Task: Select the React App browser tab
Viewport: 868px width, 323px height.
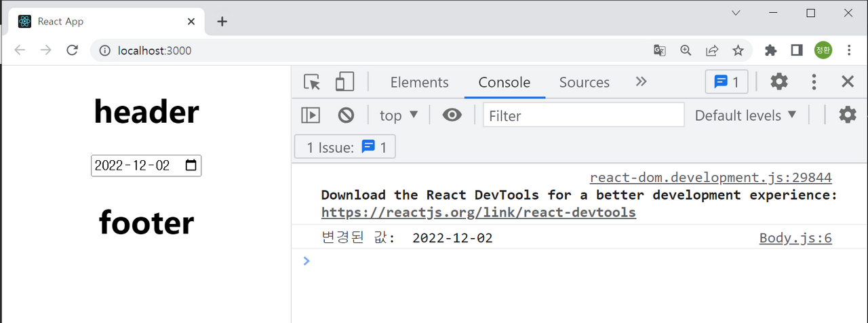Action: coord(106,21)
